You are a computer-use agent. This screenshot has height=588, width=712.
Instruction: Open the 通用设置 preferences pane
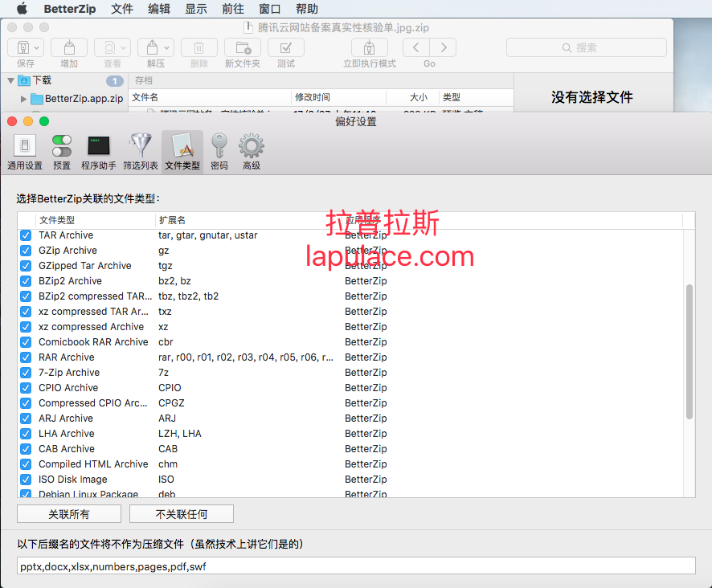point(25,152)
